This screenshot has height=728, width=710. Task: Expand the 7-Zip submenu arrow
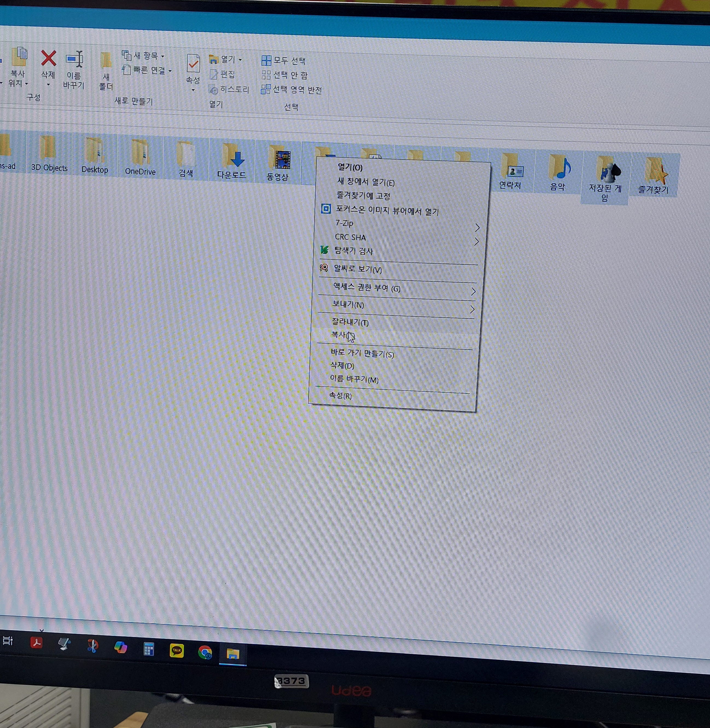477,227
